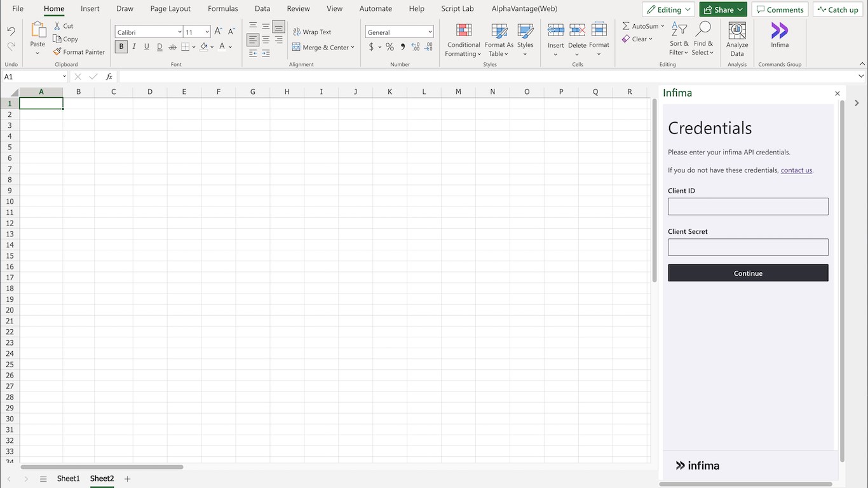868x488 pixels.
Task: Switch to the Sheet1 worksheet tab
Action: [69, 478]
